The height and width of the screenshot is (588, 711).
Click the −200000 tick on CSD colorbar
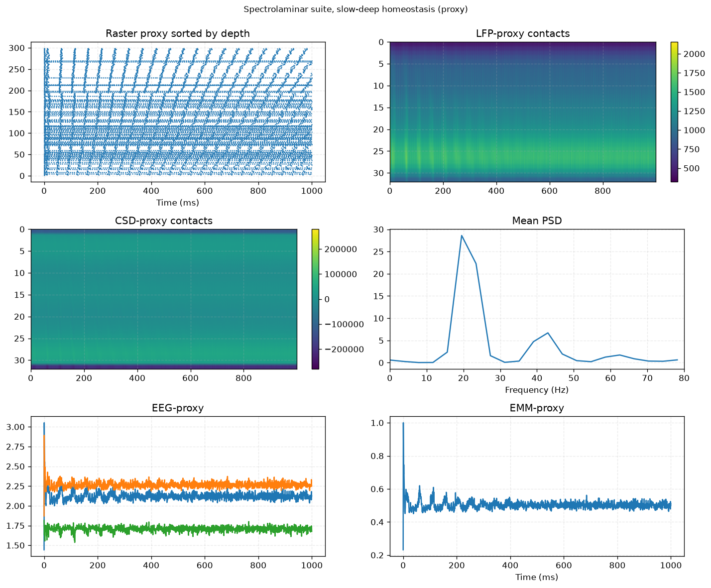tap(341, 350)
